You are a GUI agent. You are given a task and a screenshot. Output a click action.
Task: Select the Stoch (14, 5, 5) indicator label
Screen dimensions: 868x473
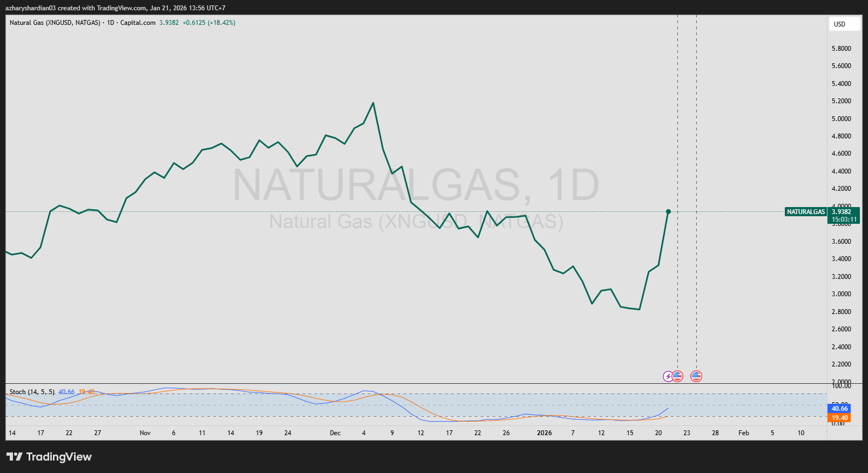pos(32,392)
